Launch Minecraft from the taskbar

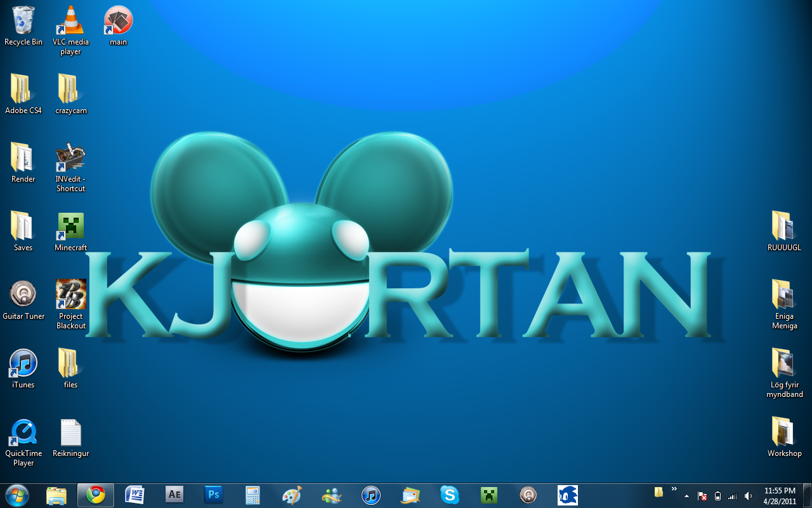click(489, 495)
